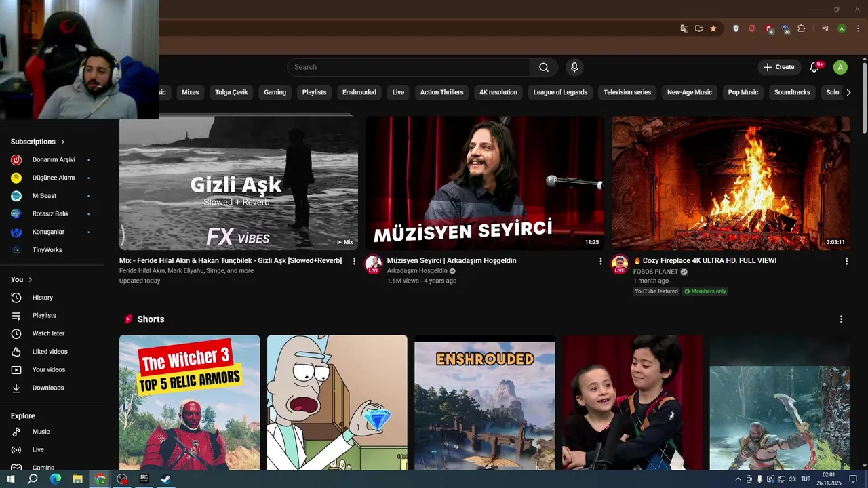The height and width of the screenshot is (488, 868).
Task: Open the Enshrouded Short thumbnail
Action: (x=485, y=403)
